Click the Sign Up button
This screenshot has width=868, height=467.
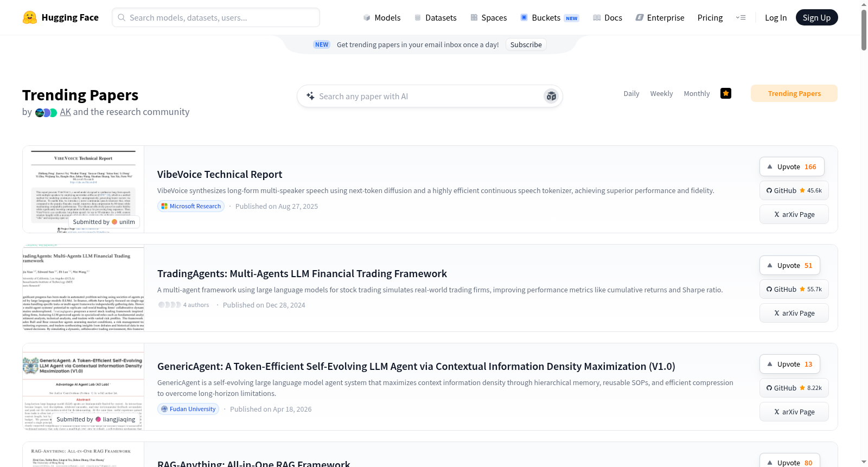tap(816, 17)
